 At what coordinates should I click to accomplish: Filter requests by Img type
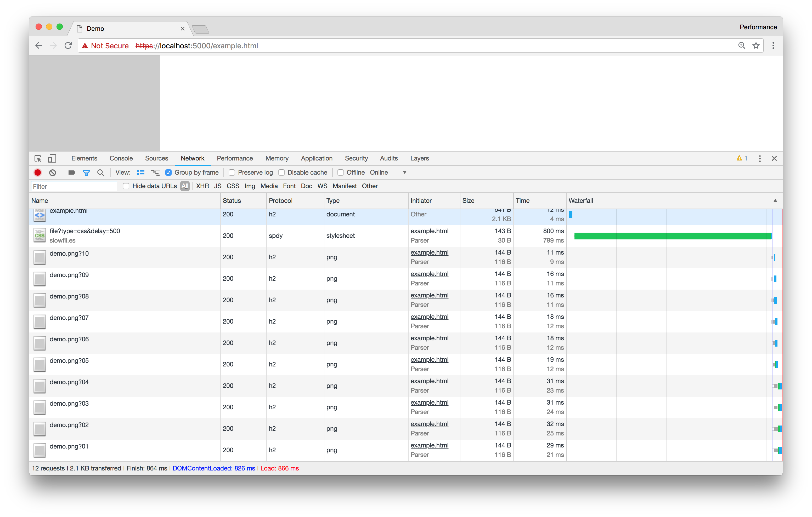[x=250, y=186]
